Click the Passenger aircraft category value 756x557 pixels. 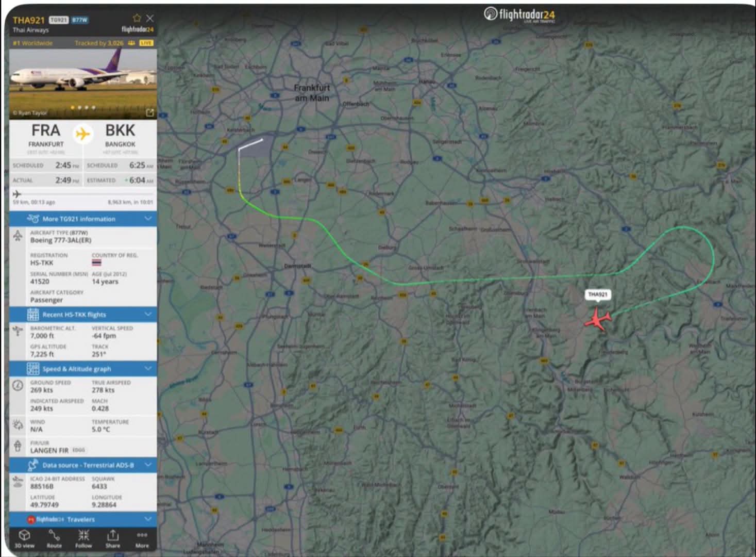pyautogui.click(x=46, y=300)
